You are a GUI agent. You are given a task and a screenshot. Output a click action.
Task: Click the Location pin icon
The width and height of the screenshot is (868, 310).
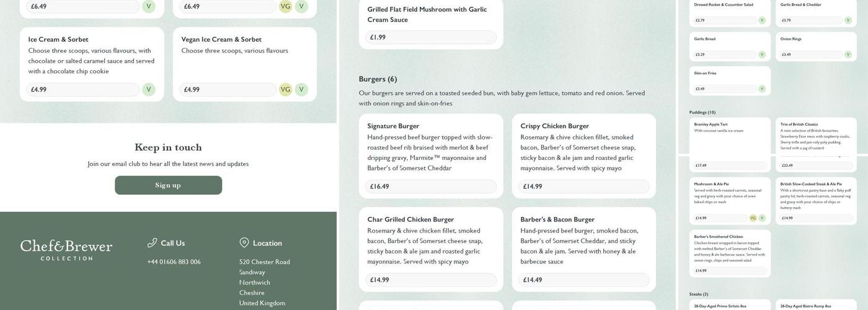(244, 243)
